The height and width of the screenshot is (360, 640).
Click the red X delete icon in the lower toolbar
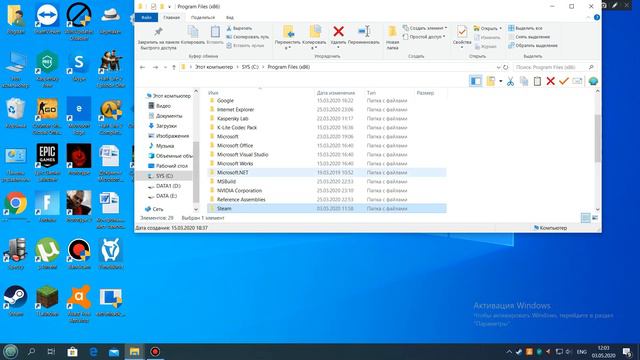click(550, 81)
